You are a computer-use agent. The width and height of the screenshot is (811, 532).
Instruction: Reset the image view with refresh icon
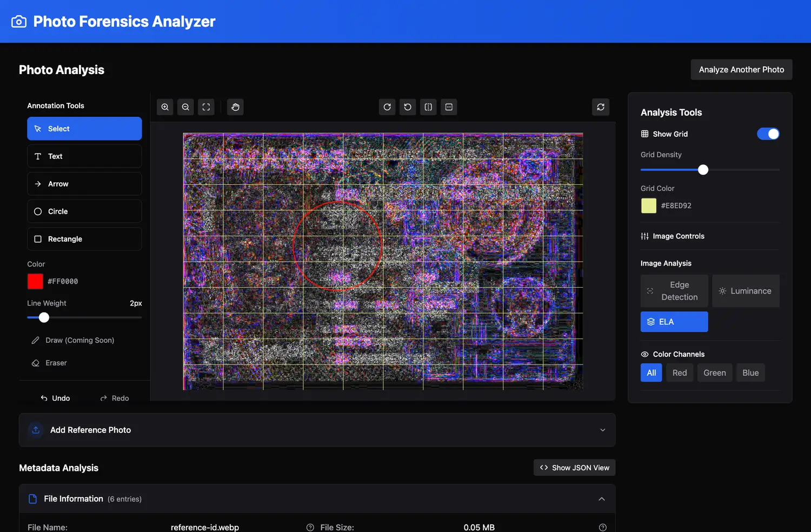(x=601, y=107)
